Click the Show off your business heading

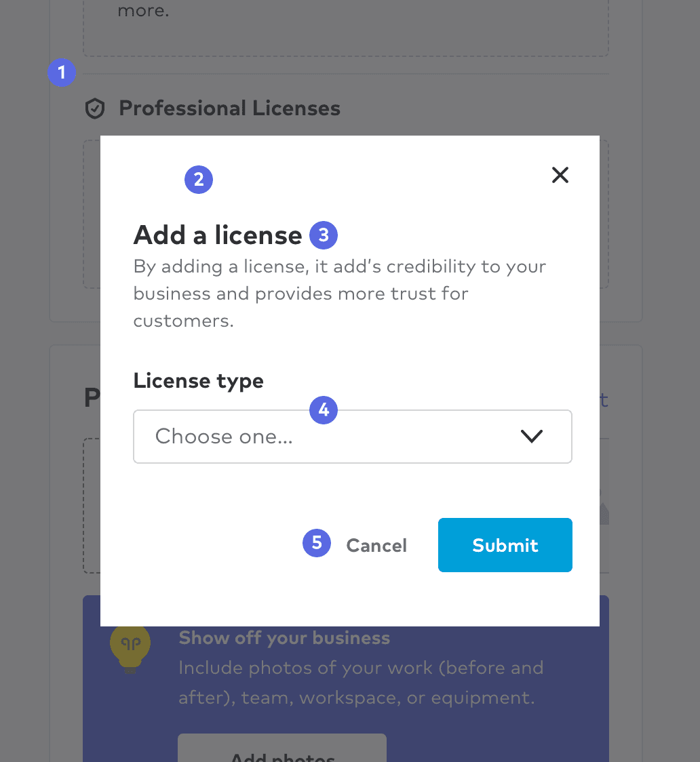284,638
